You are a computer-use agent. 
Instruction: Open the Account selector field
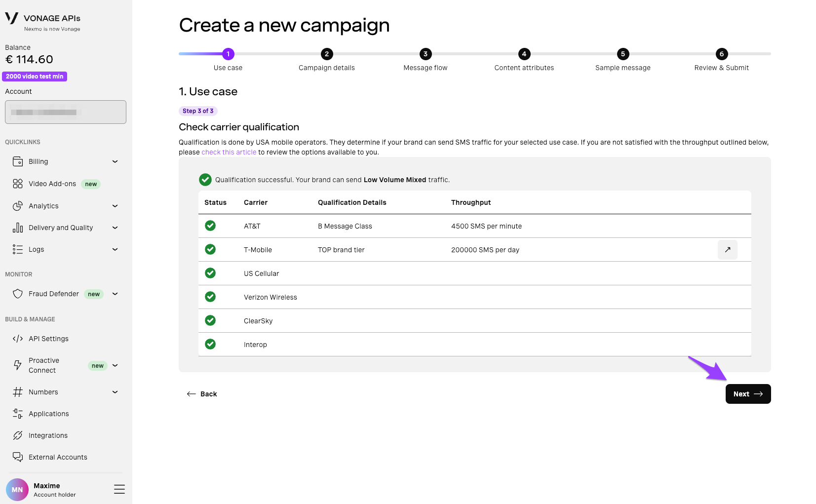(x=66, y=112)
